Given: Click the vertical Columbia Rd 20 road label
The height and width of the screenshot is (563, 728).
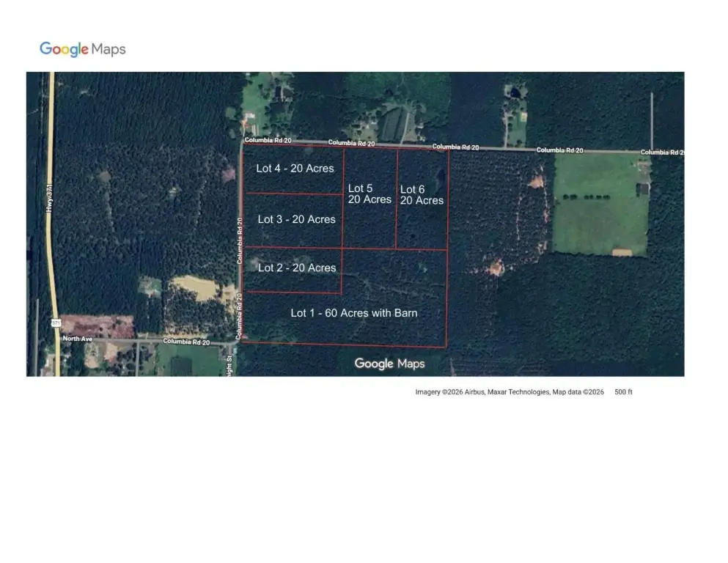Looking at the screenshot, I should 240,240.
